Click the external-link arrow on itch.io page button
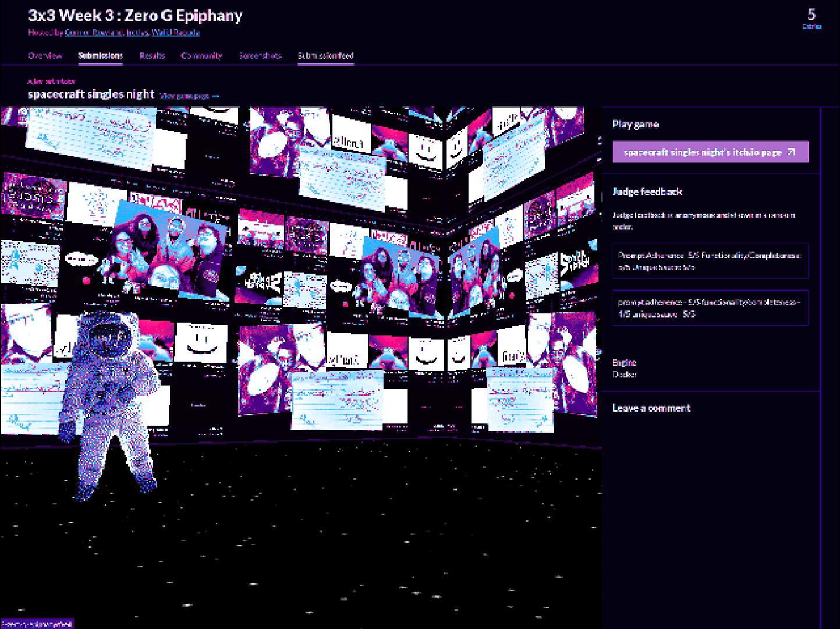Image resolution: width=840 pixels, height=629 pixels. tap(791, 152)
